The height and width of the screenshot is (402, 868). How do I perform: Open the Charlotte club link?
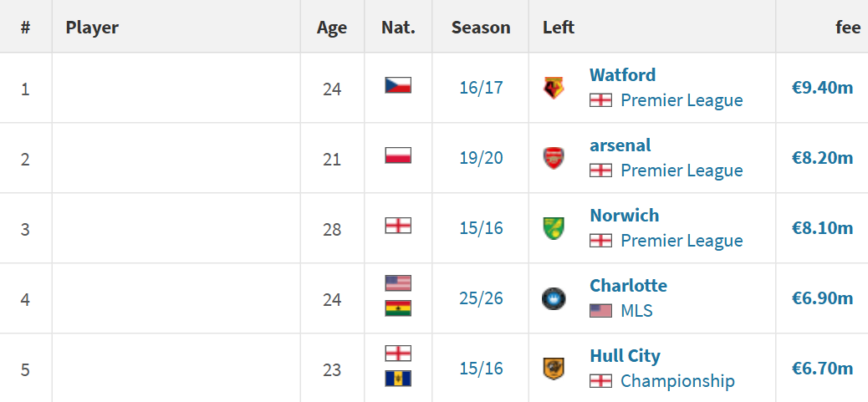coord(628,285)
